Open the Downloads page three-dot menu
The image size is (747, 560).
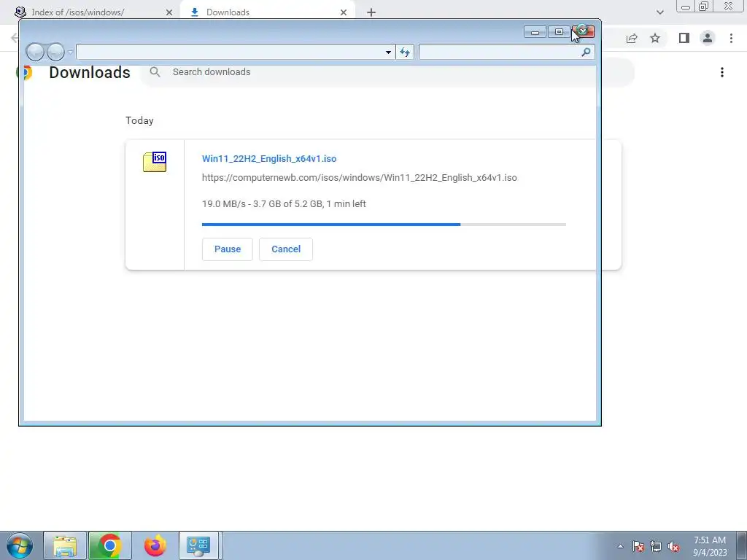721,72
